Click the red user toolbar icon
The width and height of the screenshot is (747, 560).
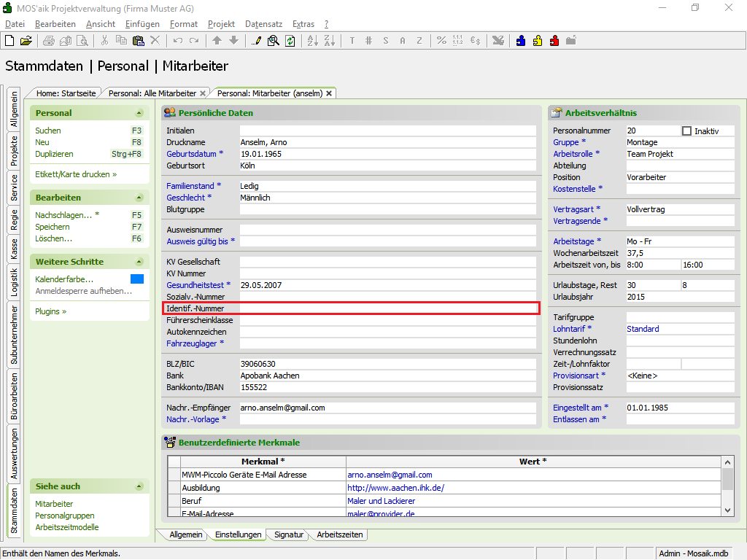[x=554, y=41]
